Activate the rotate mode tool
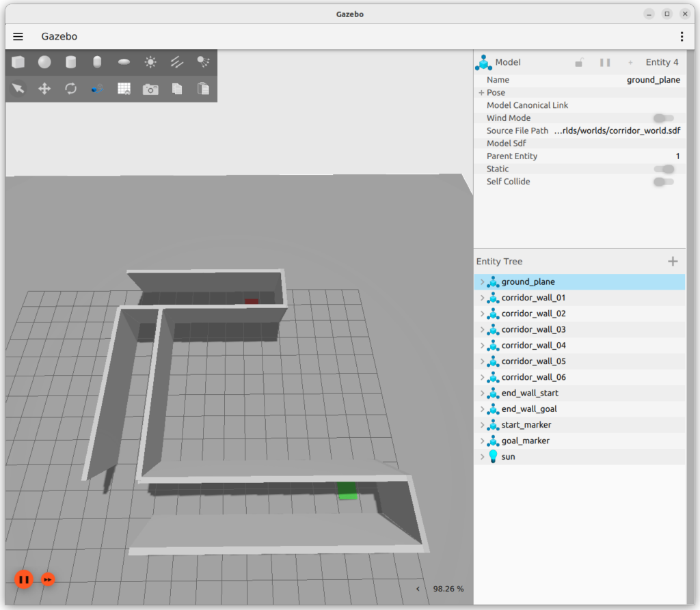Screen dimensions: 700x610 coord(71,88)
